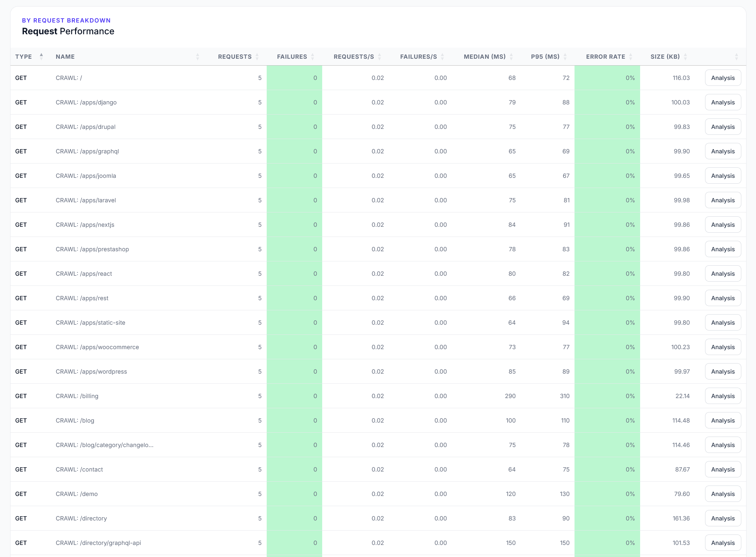The image size is (756, 557).
Task: Click Analysis button for /billing
Action: point(723,396)
